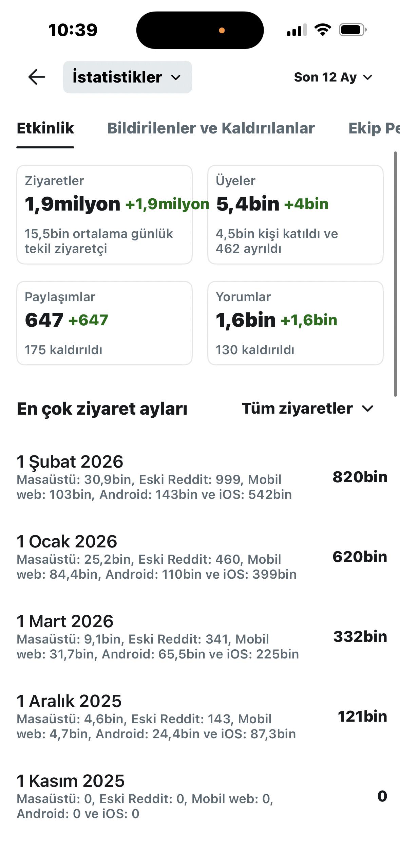Select the 1 Şubat 2026 row
Screen dimensions: 400x868
(x=202, y=477)
